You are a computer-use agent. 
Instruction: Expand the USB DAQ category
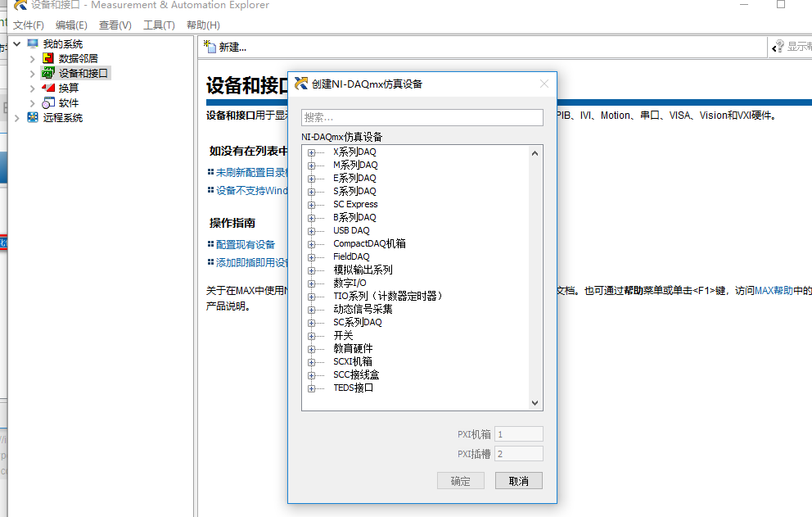point(312,230)
